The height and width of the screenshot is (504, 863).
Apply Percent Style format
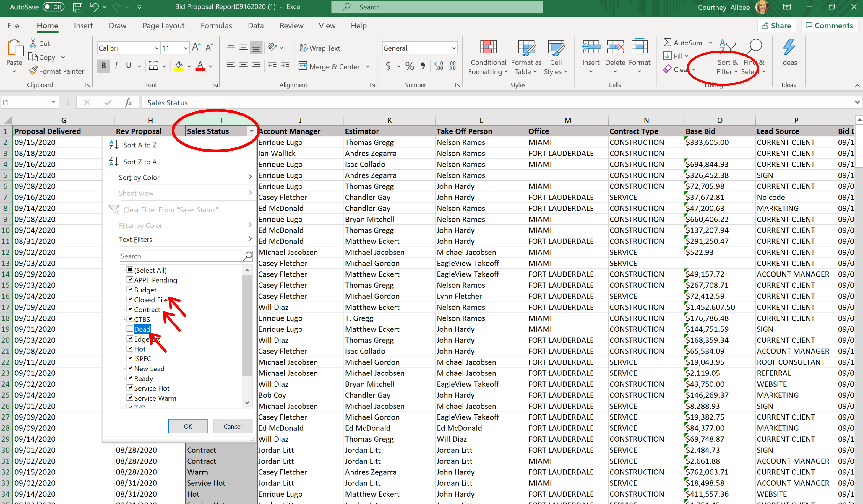pos(410,66)
